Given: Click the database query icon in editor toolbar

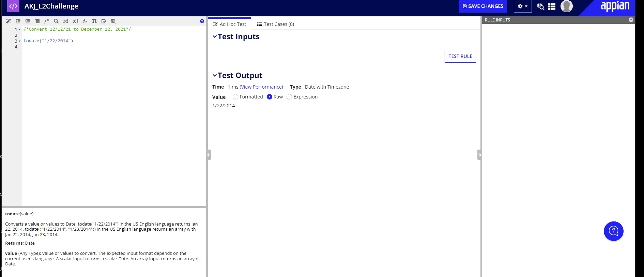Looking at the screenshot, I should (113, 21).
